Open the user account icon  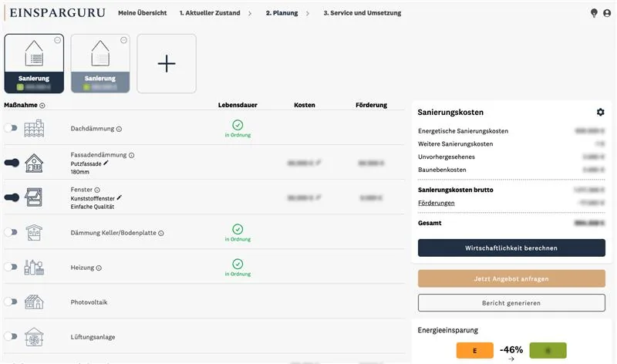607,13
